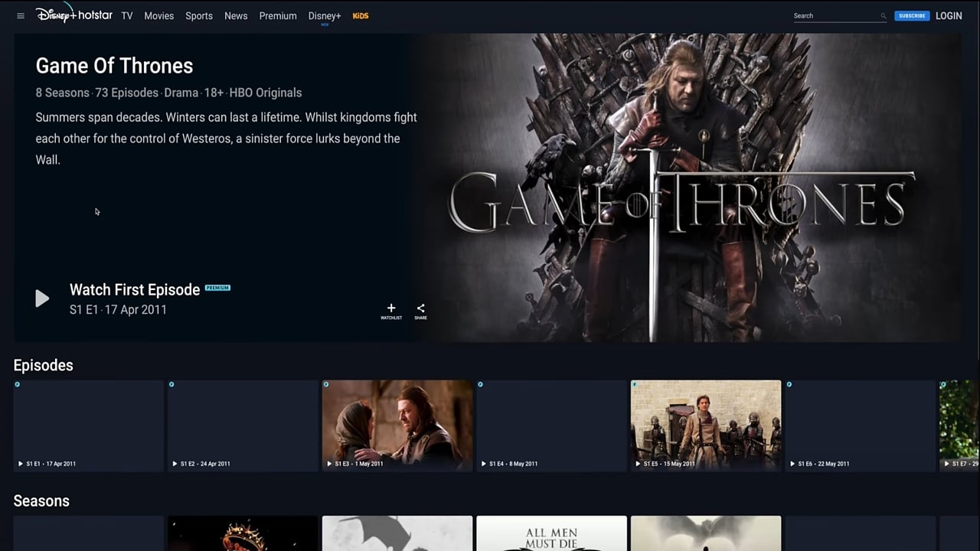980x551 pixels.
Task: Click premium badge on S1 E6 card
Action: (x=789, y=384)
